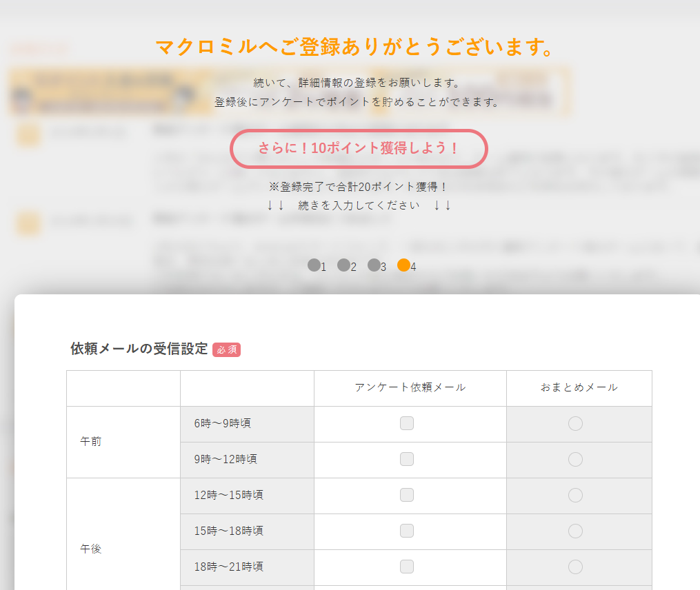The width and height of the screenshot is (700, 590).
Task: Go to step 2 indicator dot
Action: pyautogui.click(x=343, y=265)
